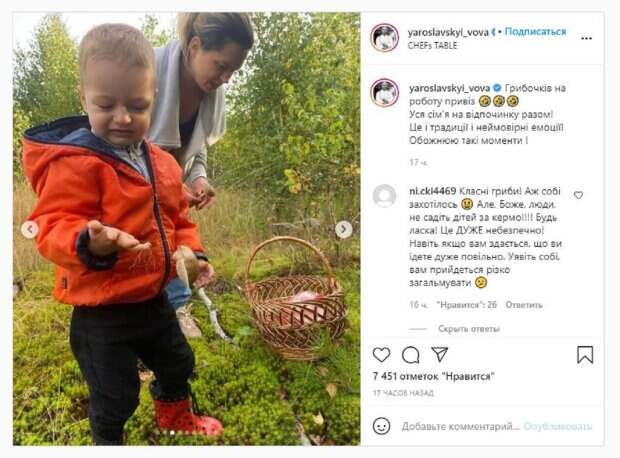Share post via paper plane icon
Image resolution: width=620 pixels, height=458 pixels.
tap(440, 354)
